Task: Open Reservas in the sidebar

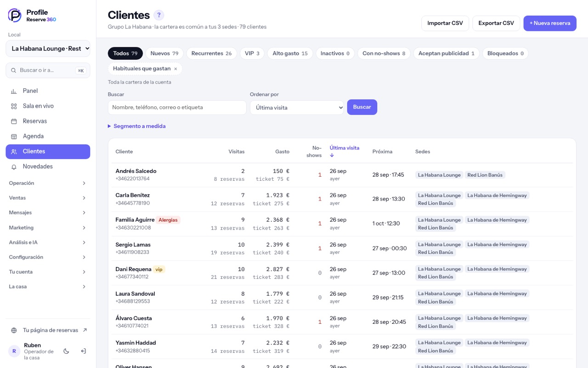Action: point(48,121)
